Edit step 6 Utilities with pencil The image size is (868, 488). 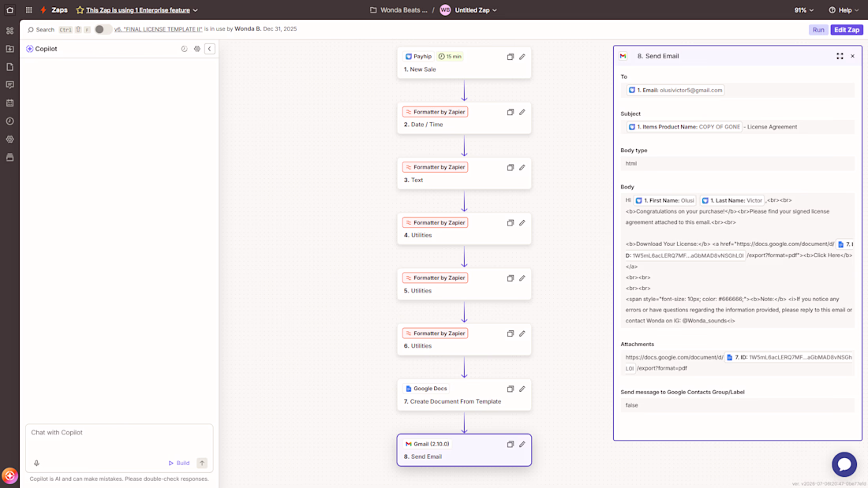(x=522, y=333)
